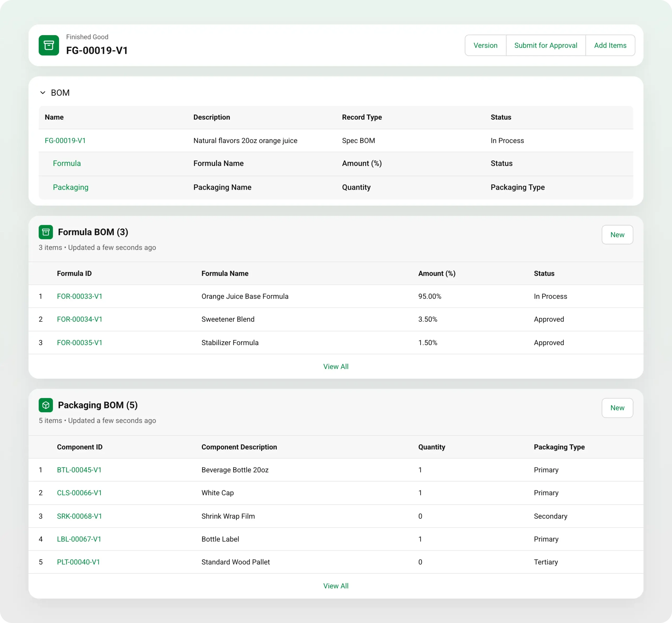Open component PLT-00040-V1
Screen dimensions: 672x623
click(78, 562)
